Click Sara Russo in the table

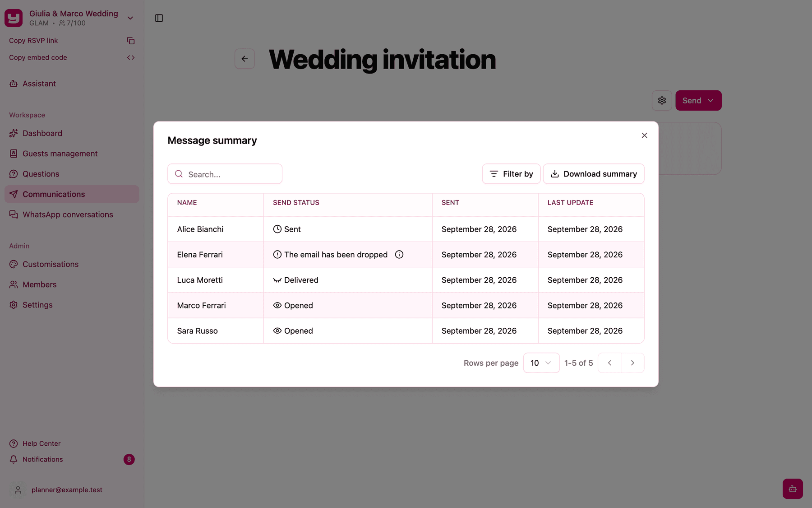tap(197, 331)
